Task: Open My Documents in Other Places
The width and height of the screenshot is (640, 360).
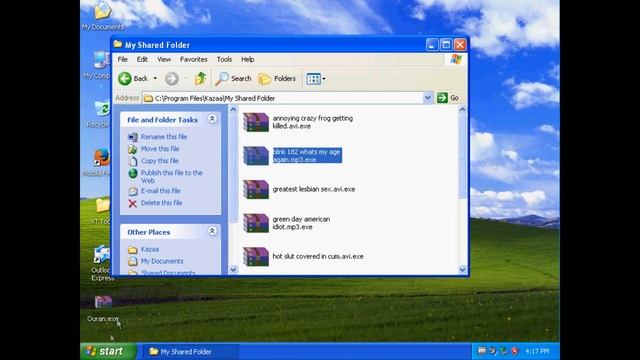Action: pyautogui.click(x=162, y=261)
